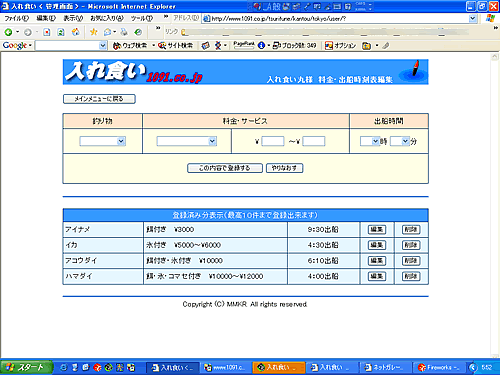This screenshot has width=500, height=375.
Task: Click the blue page info icon
Action: pos(261,46)
